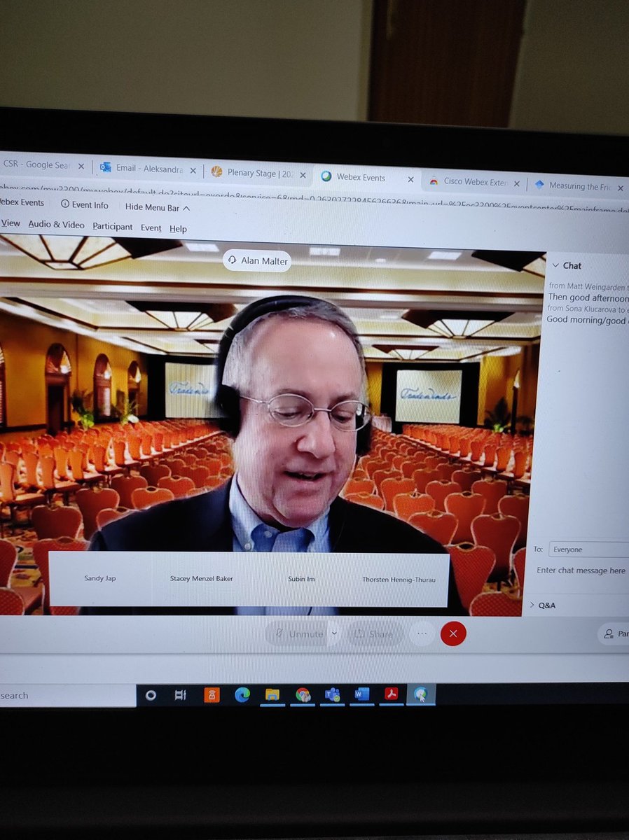Screen dimensions: 629x840
Task: Close the 'Plenary Stage' tab
Action: pyautogui.click(x=302, y=174)
